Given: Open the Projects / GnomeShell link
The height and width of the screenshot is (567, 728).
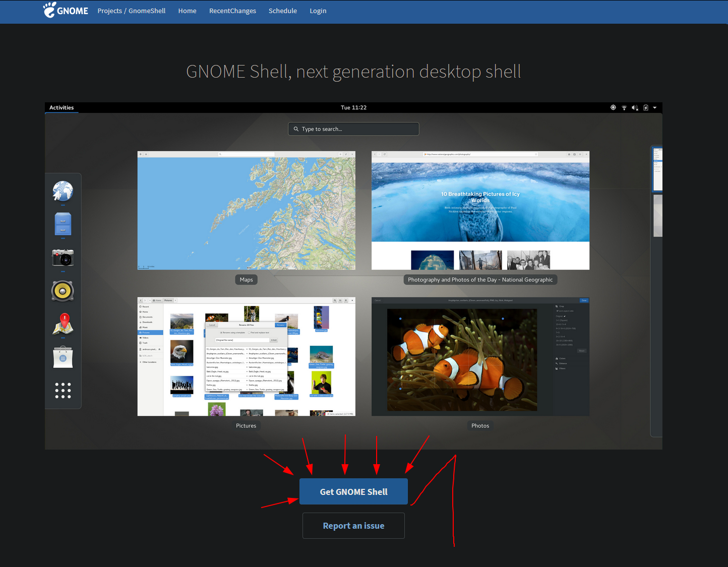Looking at the screenshot, I should (x=131, y=11).
